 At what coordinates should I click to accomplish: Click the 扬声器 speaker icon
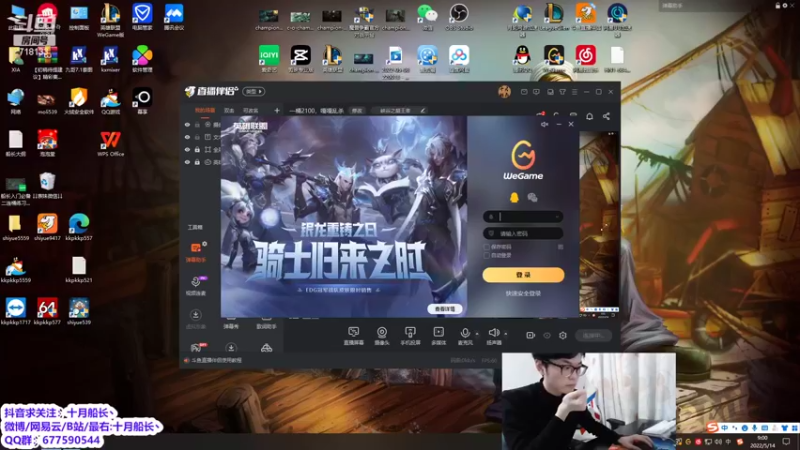click(493, 333)
